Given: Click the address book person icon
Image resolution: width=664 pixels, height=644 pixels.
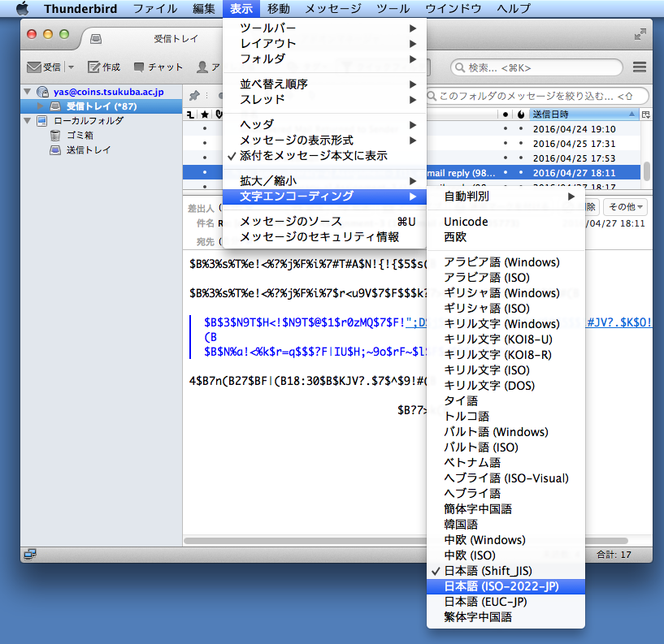Looking at the screenshot, I should tap(202, 67).
